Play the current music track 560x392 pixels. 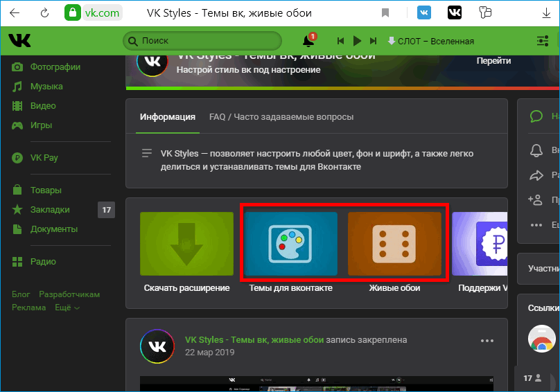pyautogui.click(x=357, y=41)
